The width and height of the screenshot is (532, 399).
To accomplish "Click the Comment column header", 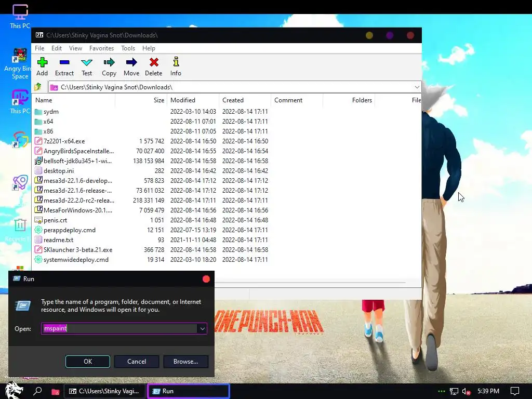I will pyautogui.click(x=297, y=100).
